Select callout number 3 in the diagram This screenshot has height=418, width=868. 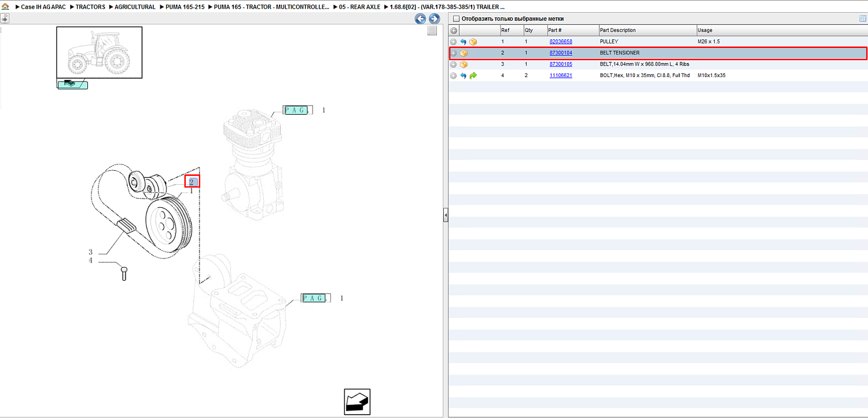click(90, 252)
